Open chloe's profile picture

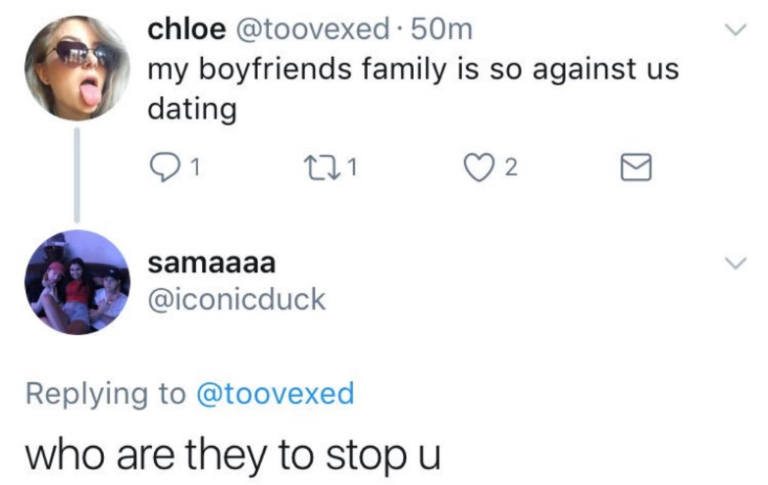tap(77, 68)
